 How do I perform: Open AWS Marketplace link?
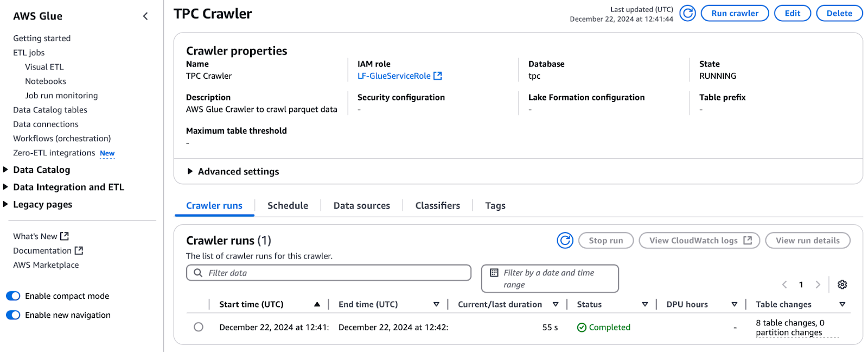(x=46, y=265)
